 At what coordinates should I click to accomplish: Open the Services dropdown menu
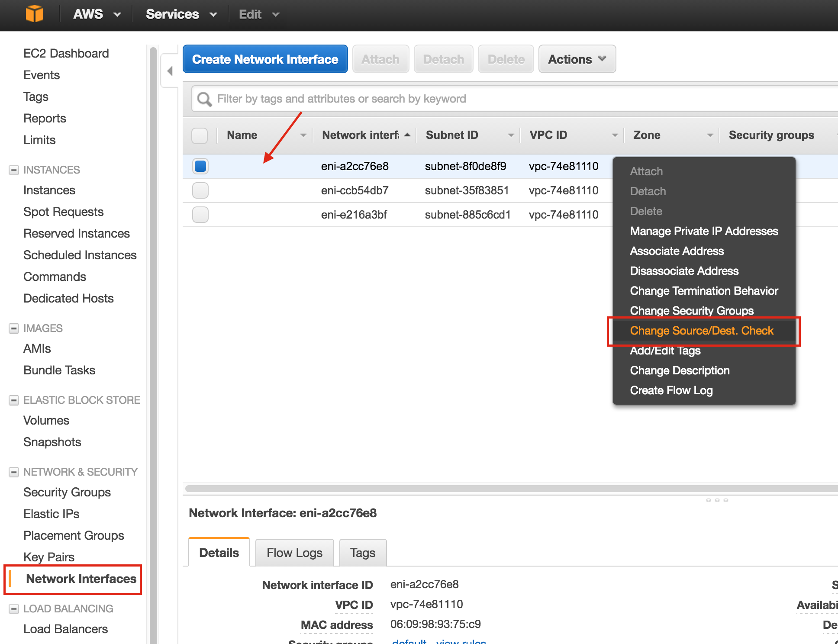(x=181, y=14)
